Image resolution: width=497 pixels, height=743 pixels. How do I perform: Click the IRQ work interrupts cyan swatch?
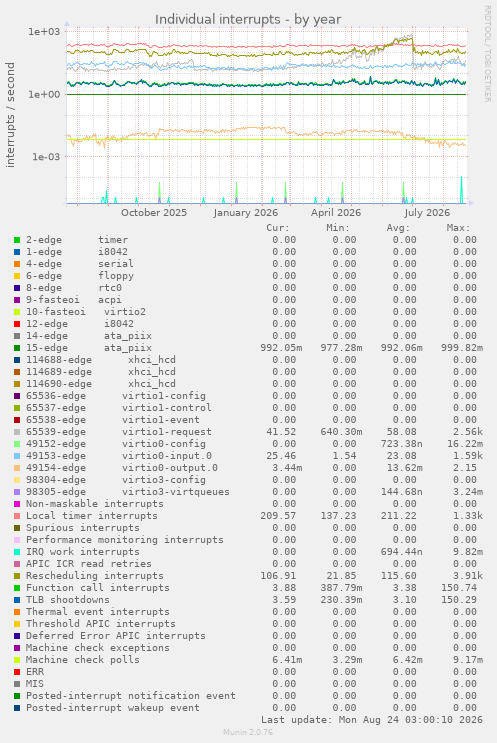pyautogui.click(x=17, y=552)
